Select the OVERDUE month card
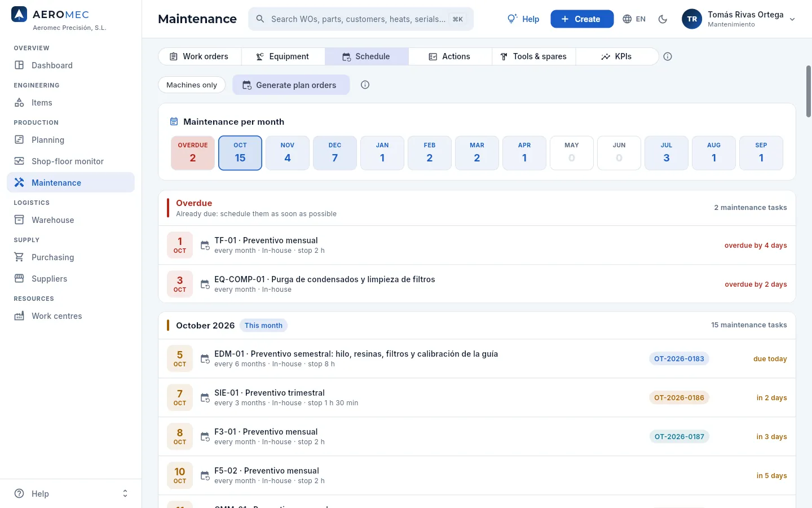This screenshot has height=508, width=812. coord(193,153)
